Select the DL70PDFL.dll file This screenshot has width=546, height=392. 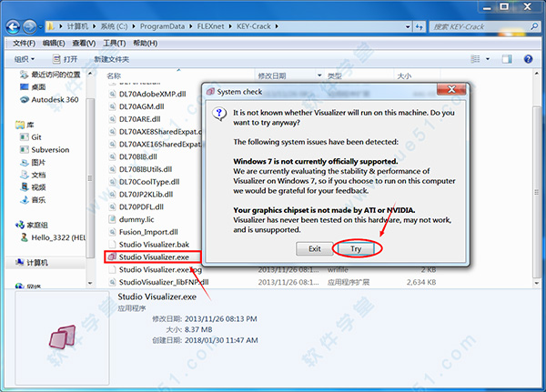coord(136,206)
